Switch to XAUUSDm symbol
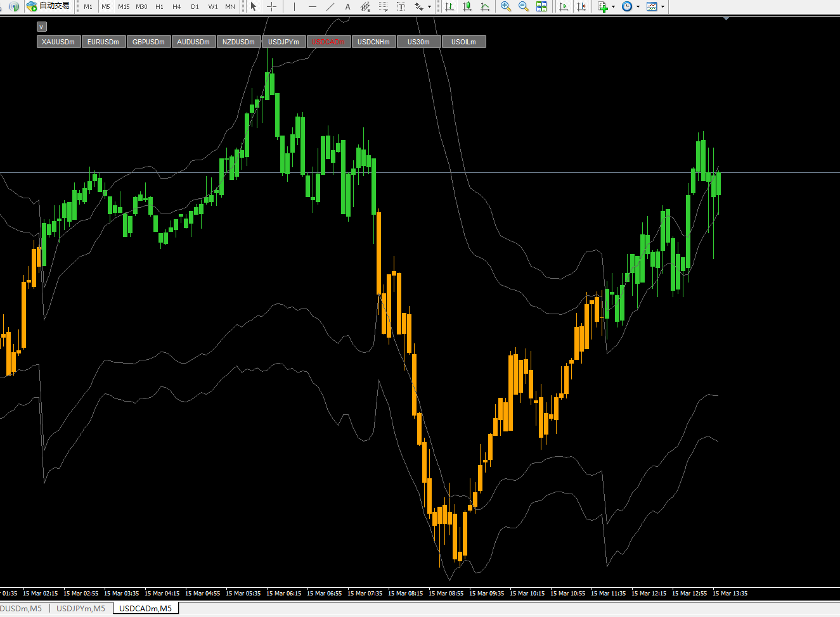This screenshot has height=617, width=840. [58, 42]
